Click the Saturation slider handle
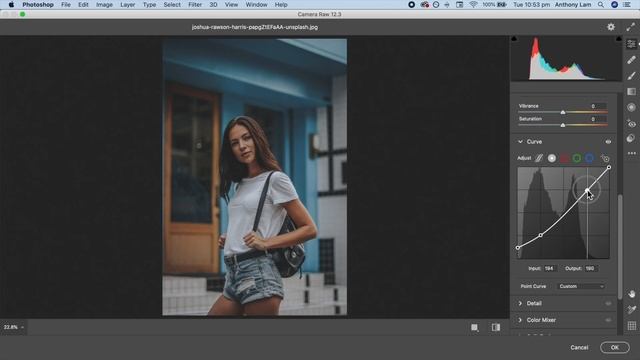The width and height of the screenshot is (640, 360). [563, 125]
